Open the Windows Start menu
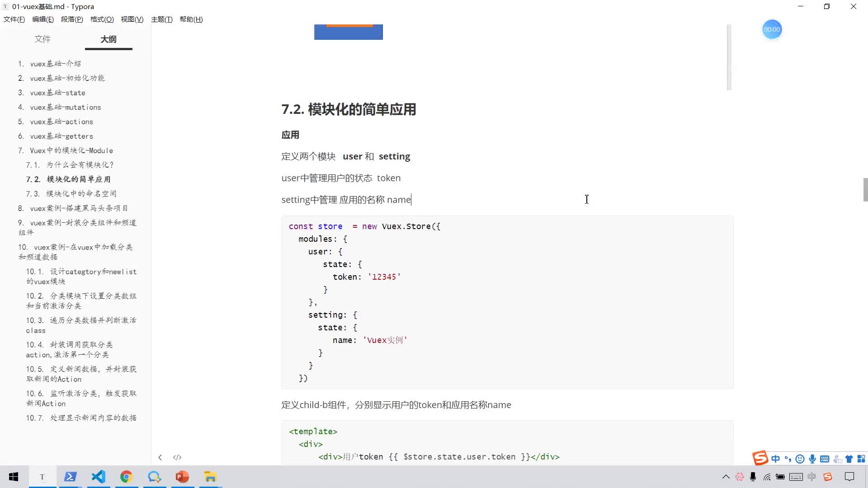The width and height of the screenshot is (868, 488). [x=14, y=477]
